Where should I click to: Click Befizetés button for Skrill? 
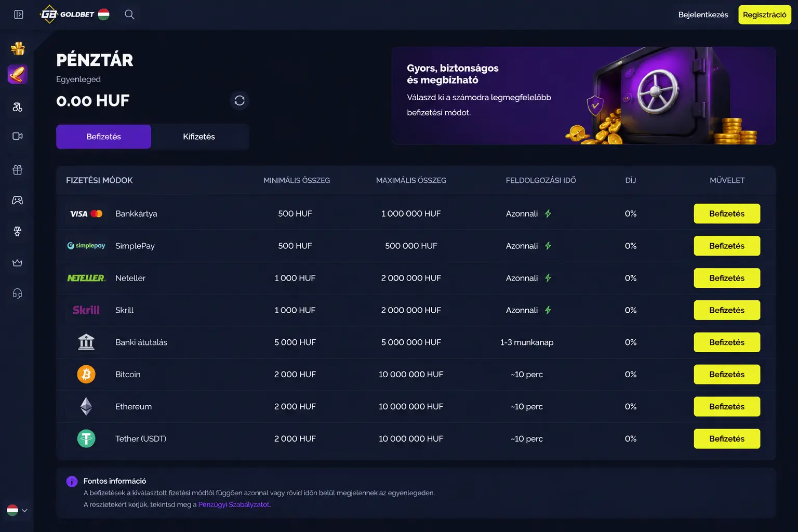pos(727,310)
